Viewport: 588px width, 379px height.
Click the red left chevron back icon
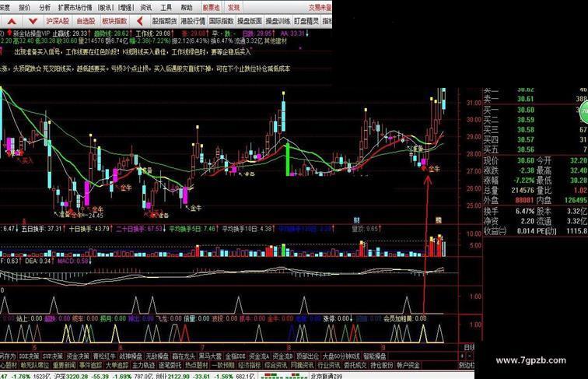140,21
